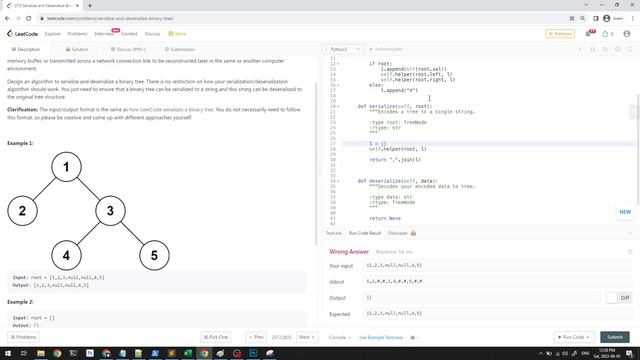The width and height of the screenshot is (640, 360).
Task: Reset code to default icon
Action: tap(605, 49)
